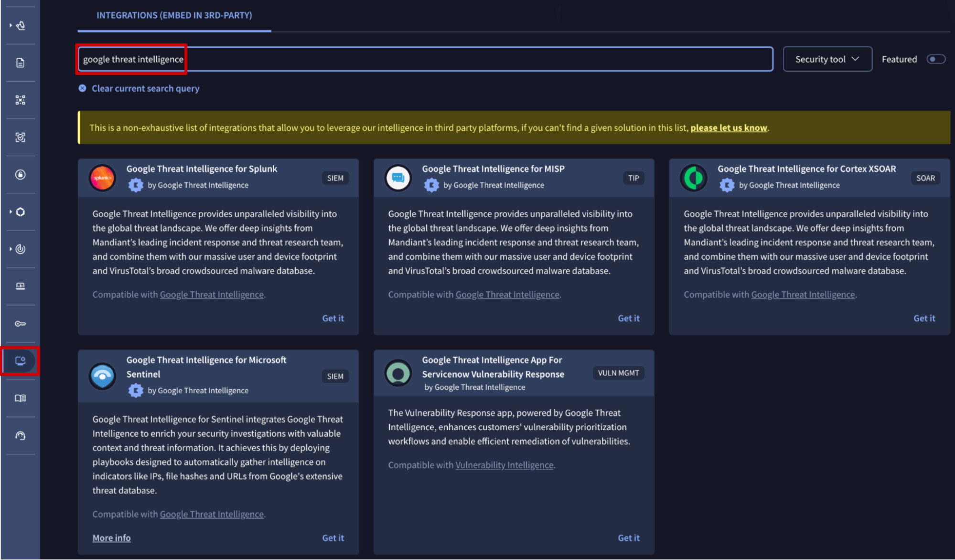955x560 pixels.
Task: Open the topmost sidebar tool icon
Action: pos(21,25)
